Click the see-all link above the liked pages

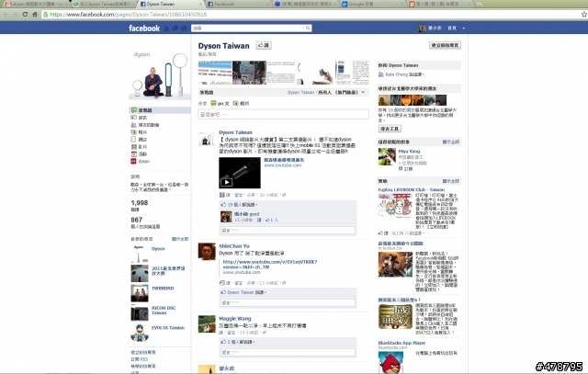click(180, 239)
